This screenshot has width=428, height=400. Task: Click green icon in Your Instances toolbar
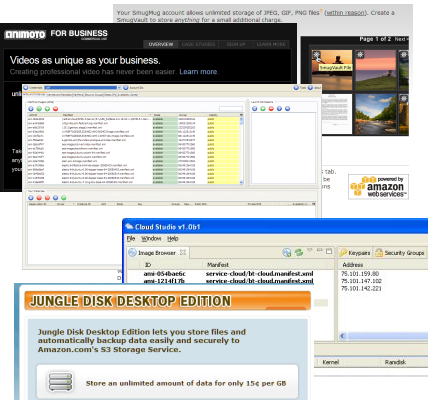pyautogui.click(x=64, y=198)
